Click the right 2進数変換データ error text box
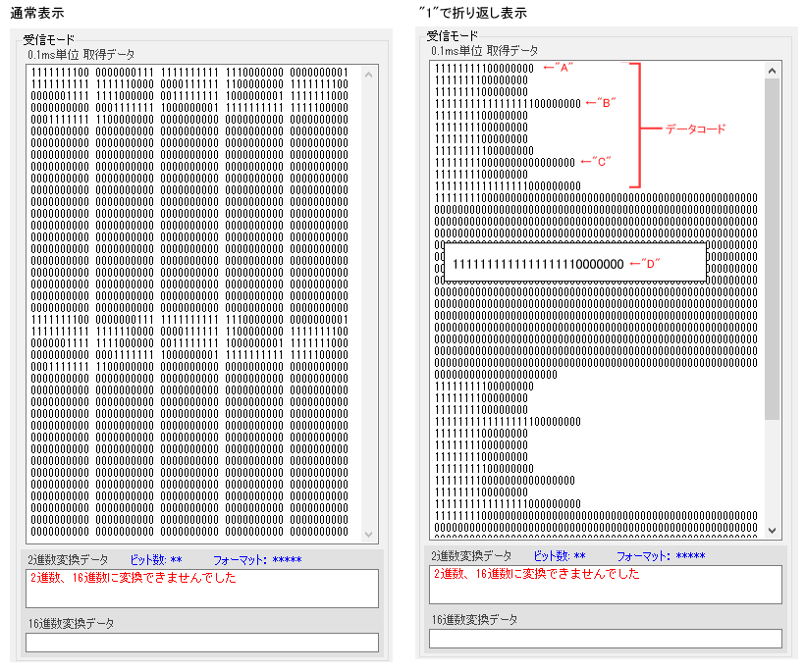Screen dimensions: 805x672 click(x=605, y=585)
